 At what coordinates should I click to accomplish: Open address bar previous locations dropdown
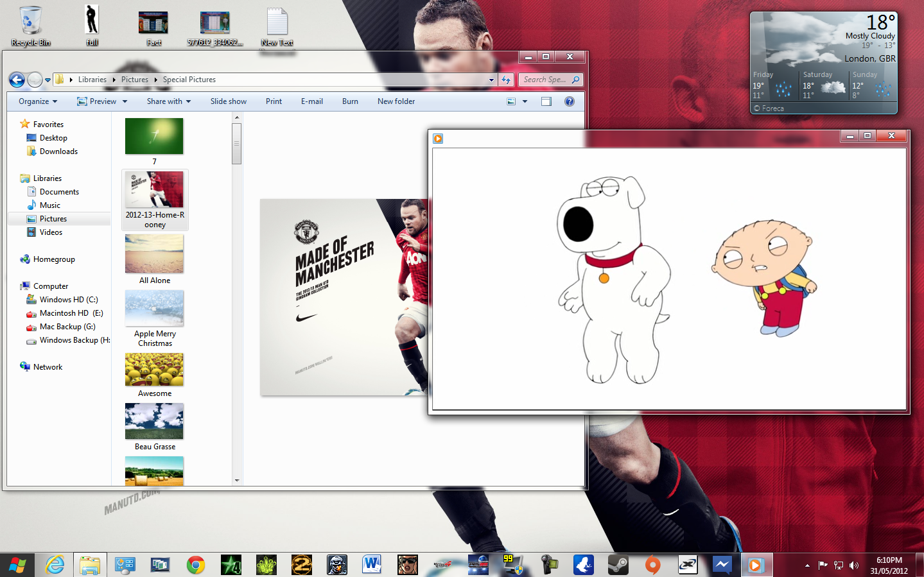click(x=492, y=80)
